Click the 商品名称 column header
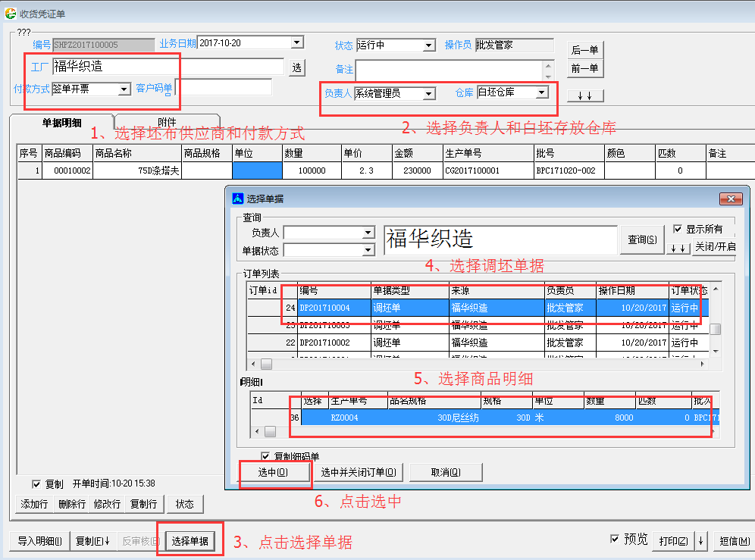This screenshot has height=560, width=755. 136,153
